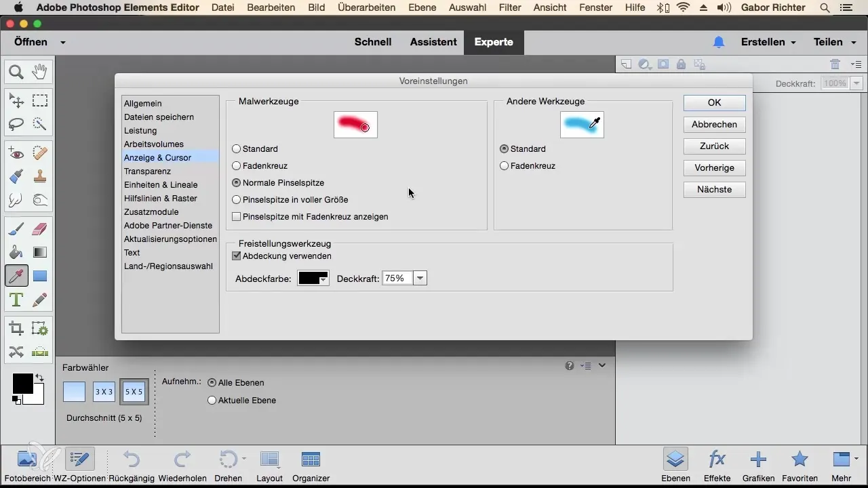The height and width of the screenshot is (488, 868).
Task: Select Fadenkreuz under Andere Werkzeuge
Action: point(528,165)
